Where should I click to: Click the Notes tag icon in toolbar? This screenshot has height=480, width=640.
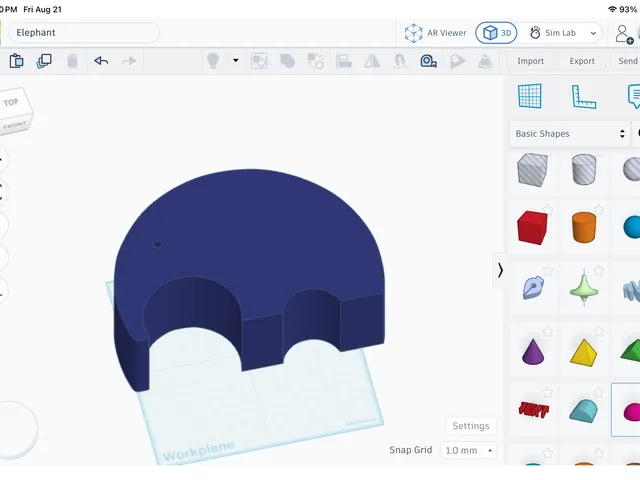point(457,61)
